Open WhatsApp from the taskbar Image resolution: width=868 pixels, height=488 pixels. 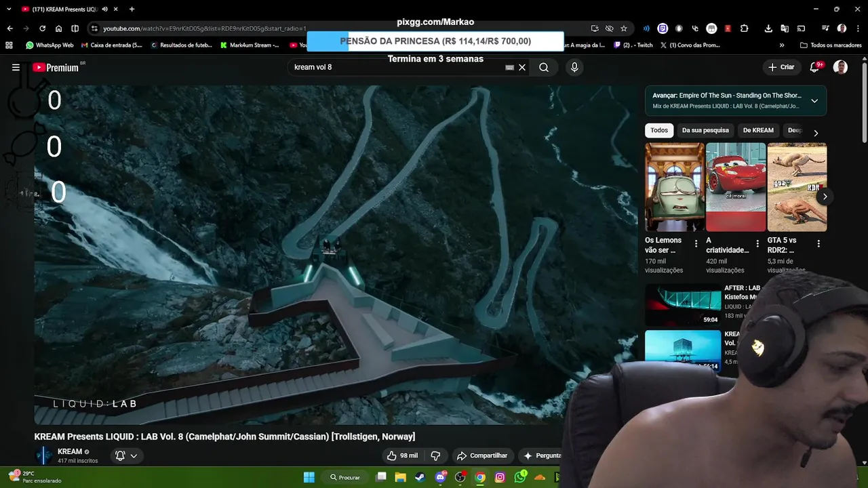(x=520, y=477)
